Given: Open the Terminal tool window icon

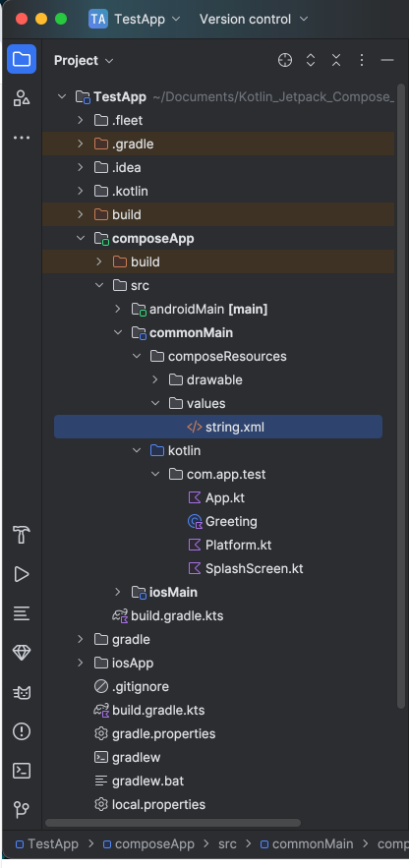Looking at the screenshot, I should (22, 771).
